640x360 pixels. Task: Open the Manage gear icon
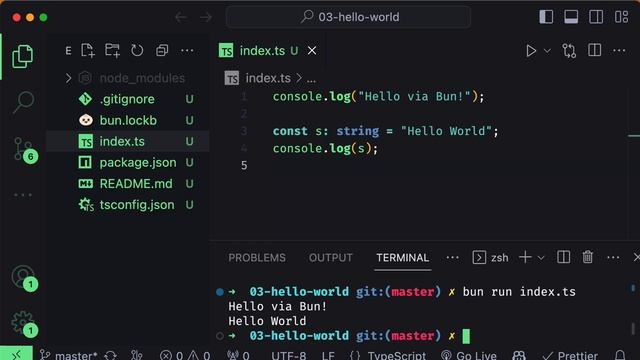[x=24, y=323]
